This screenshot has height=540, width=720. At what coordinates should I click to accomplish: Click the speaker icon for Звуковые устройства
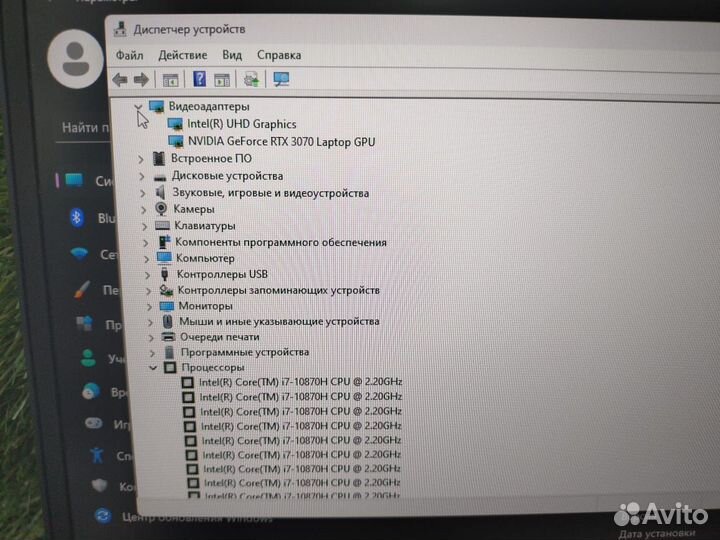160,193
